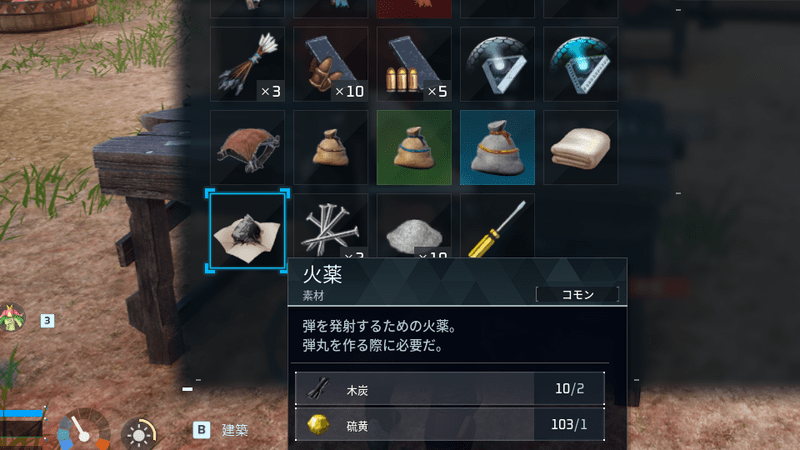The width and height of the screenshot is (800, 450).
Task: Click the B 建築 build button
Action: [220, 430]
